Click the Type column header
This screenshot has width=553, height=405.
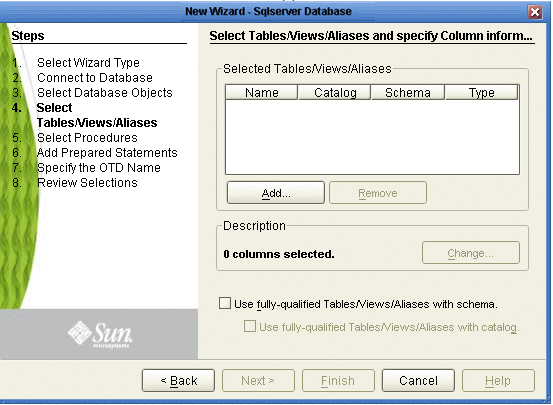[x=482, y=92]
